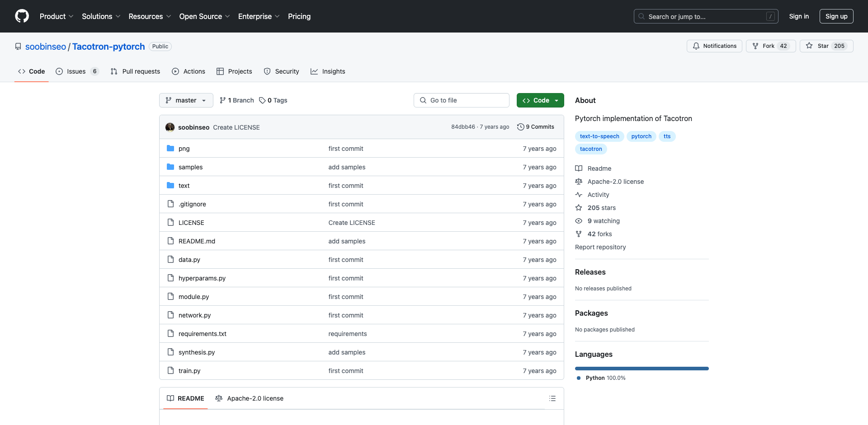
Task: Click the commit history clock icon
Action: [520, 126]
